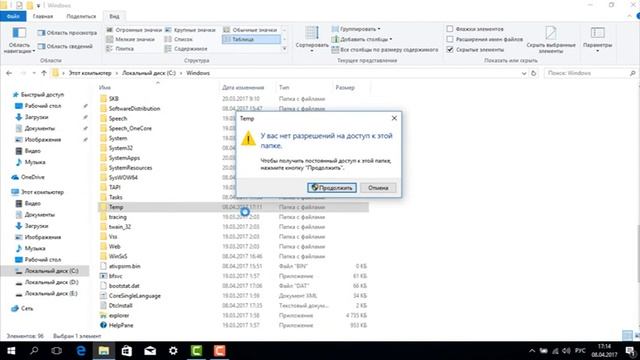Click the up one level arrow
Viewport: 640px width, 360px height.
pyautogui.click(x=44, y=73)
